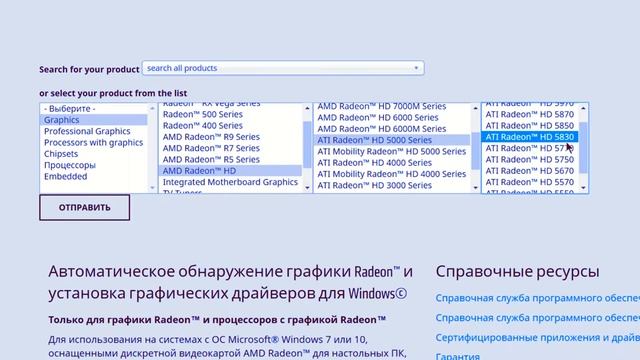Open 'Сертифицированные приложения' link
Screen dimensions: 640x360
tap(538, 338)
